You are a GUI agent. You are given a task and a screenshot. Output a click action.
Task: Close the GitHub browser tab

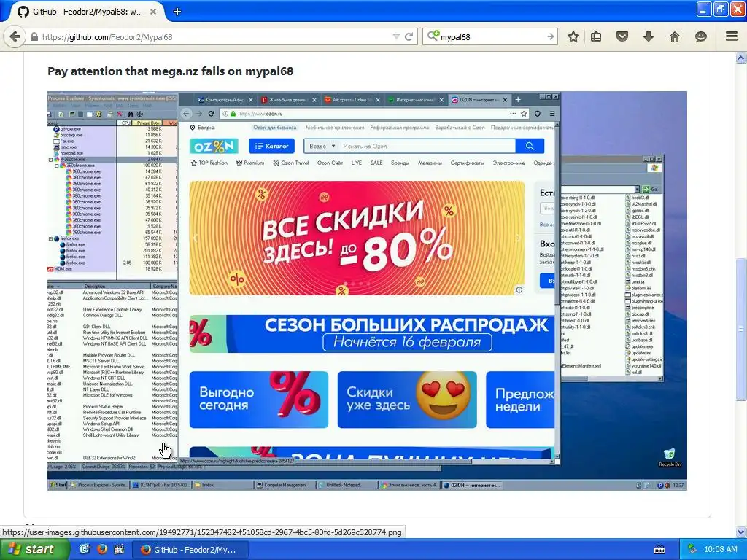pos(153,12)
